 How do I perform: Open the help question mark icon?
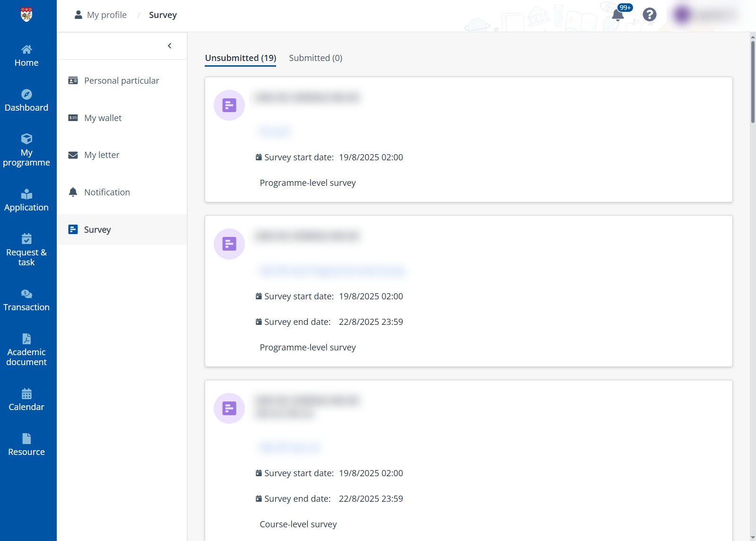[649, 15]
